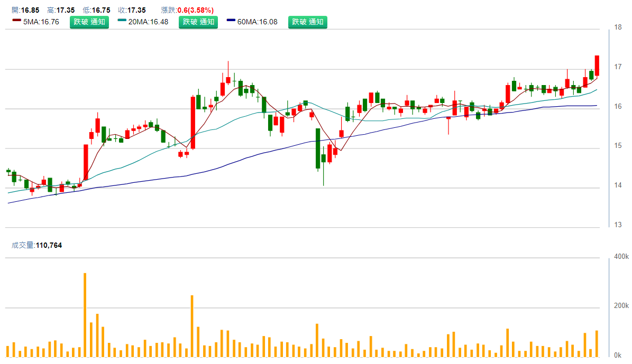
Task: Click the navy 60MA legend line swatch
Action: pyautogui.click(x=231, y=21)
